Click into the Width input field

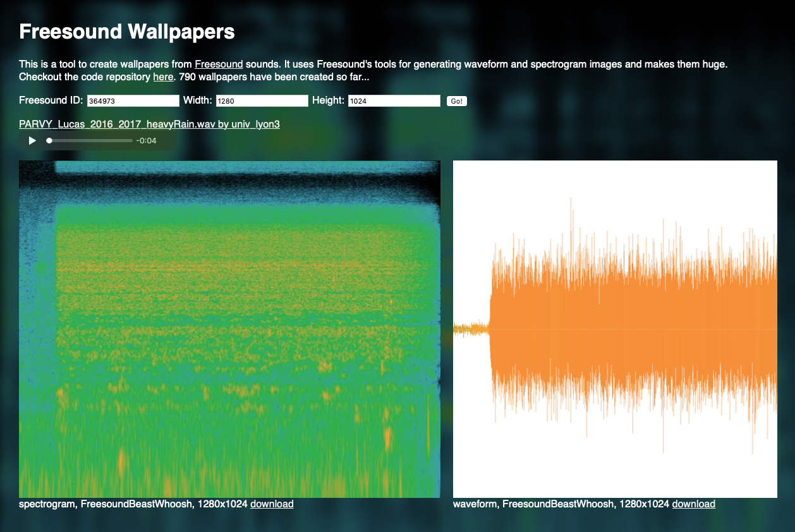point(262,101)
